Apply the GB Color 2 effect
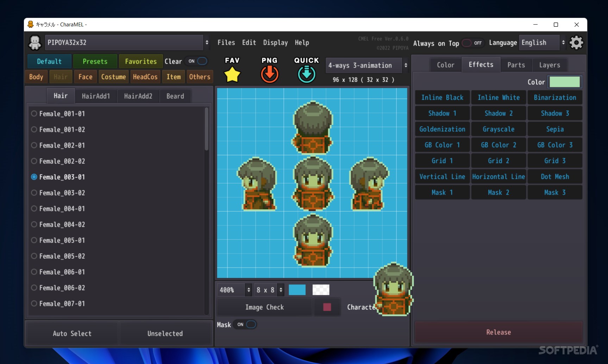608x364 pixels. click(x=499, y=145)
